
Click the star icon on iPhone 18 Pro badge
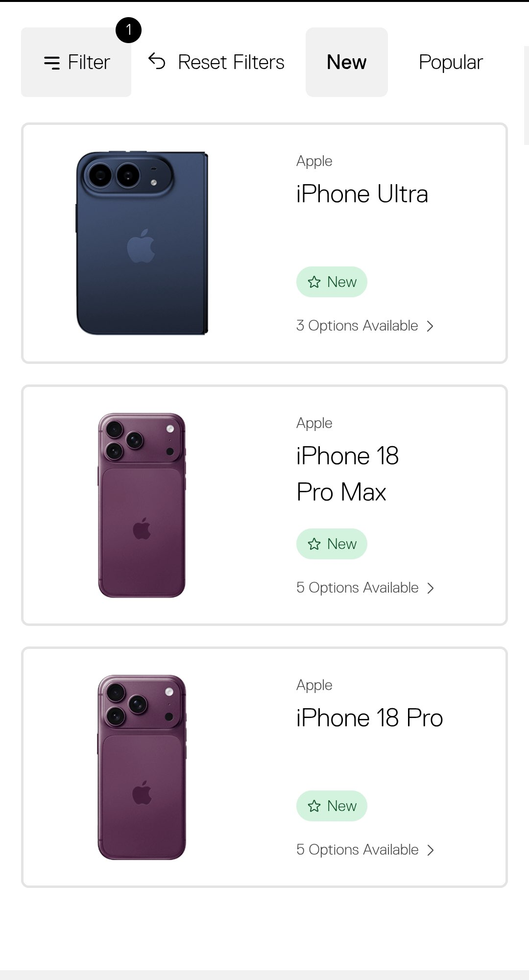[314, 806]
